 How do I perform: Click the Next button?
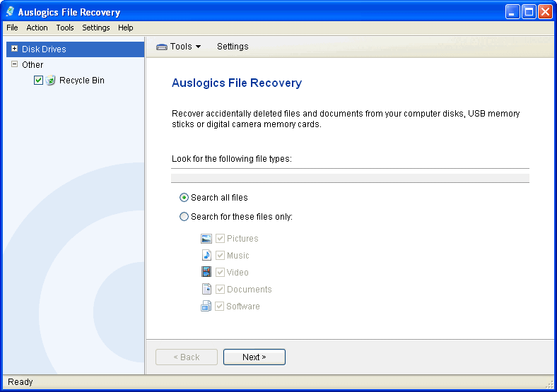coord(254,357)
